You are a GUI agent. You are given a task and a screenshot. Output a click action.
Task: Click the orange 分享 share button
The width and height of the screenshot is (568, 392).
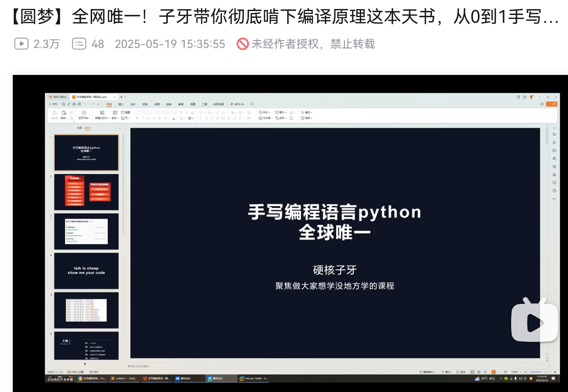point(552,104)
